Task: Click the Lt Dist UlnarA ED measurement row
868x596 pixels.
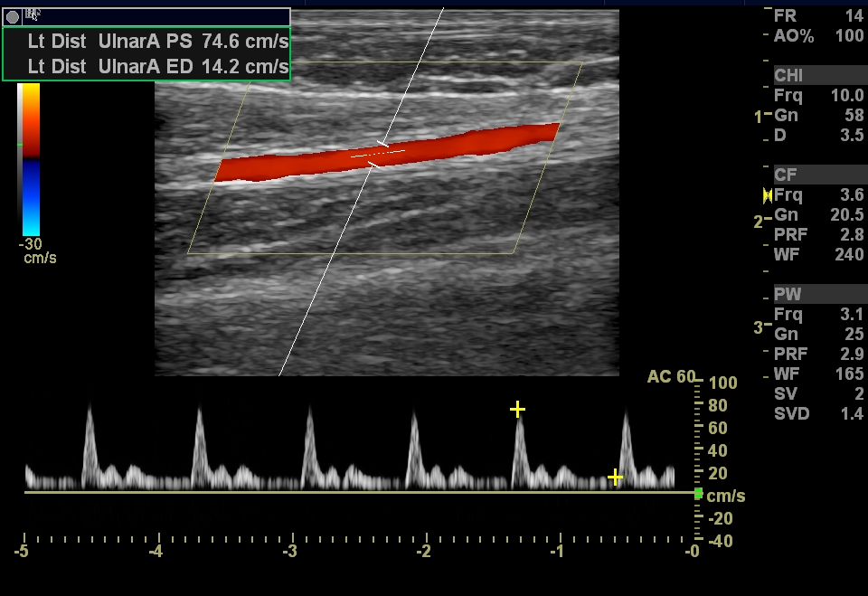Action: pos(146,66)
